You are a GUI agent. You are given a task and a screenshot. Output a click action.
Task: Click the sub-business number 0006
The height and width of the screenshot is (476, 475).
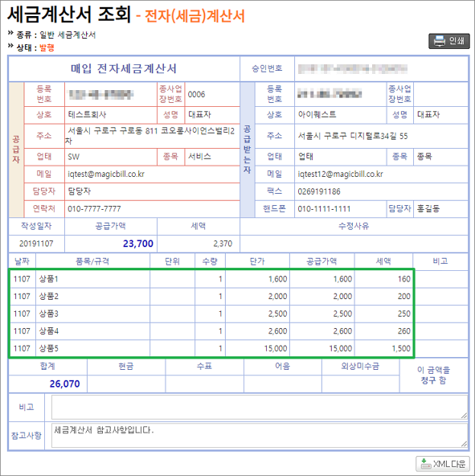[196, 94]
